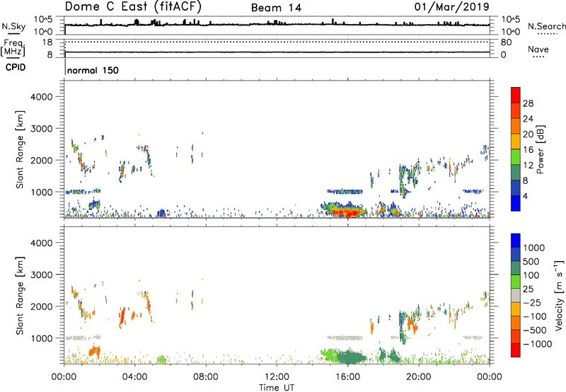Click the 'Slant Range [km]' label of the power panel
Screen dimensions: 566x392
click(20, 149)
